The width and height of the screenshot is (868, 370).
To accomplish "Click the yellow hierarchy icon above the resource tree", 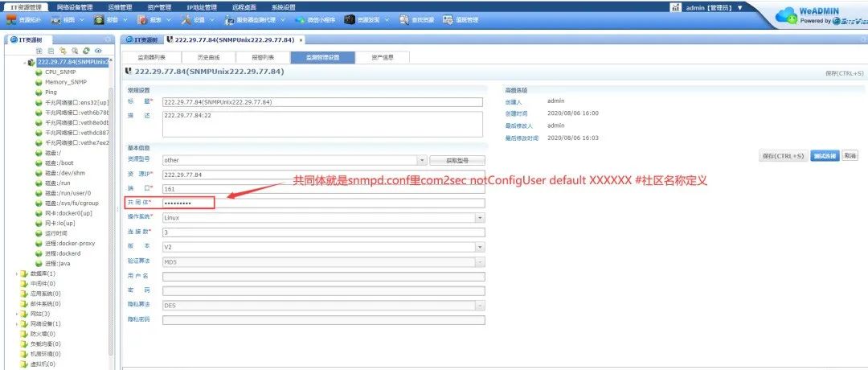I will coord(63,51).
